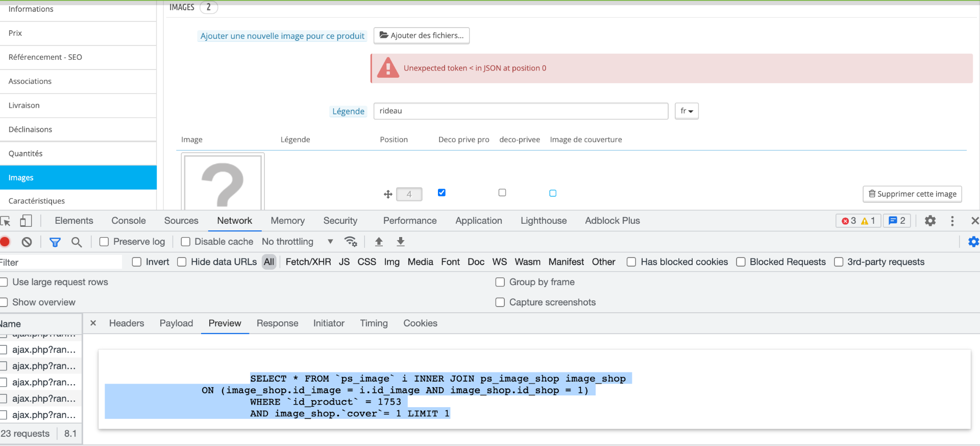This screenshot has width=980, height=446.
Task: Open the Response tab
Action: pyautogui.click(x=277, y=323)
